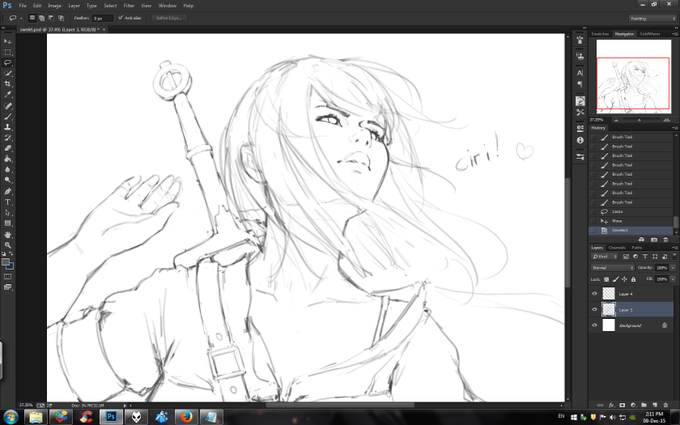
Task: Select the Eraser tool
Action: click(7, 148)
